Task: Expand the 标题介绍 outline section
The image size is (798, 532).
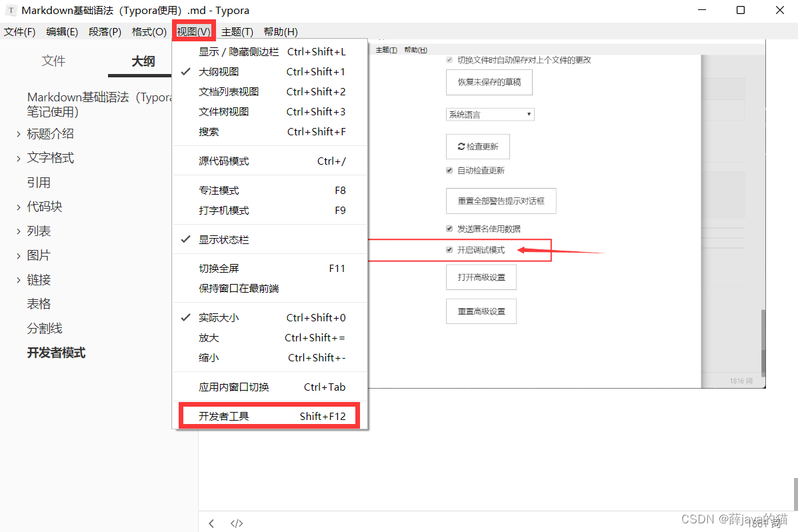Action: coord(18,134)
